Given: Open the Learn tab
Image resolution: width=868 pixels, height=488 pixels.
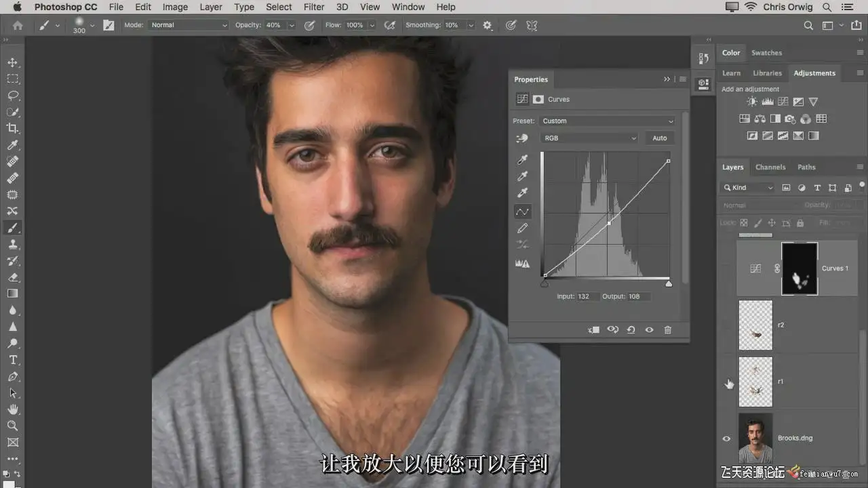Looking at the screenshot, I should pos(731,73).
